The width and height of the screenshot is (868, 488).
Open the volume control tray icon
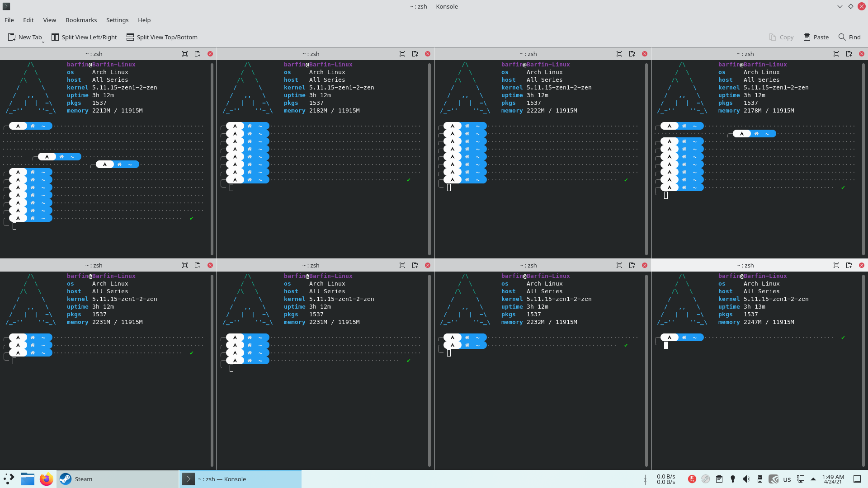coord(746,479)
